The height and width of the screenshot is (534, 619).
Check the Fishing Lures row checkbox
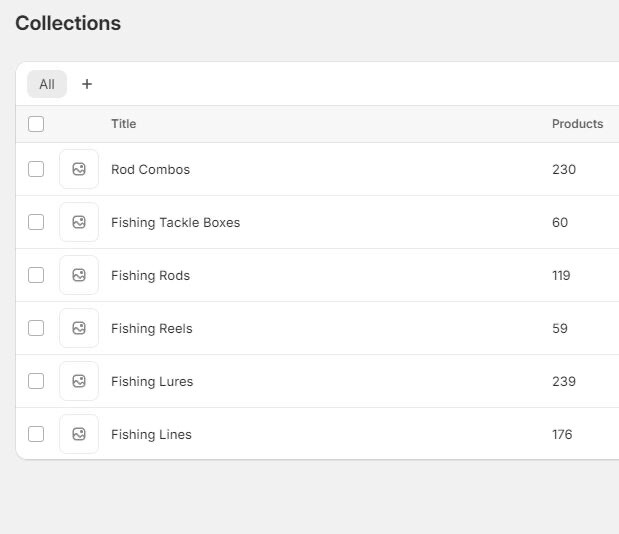36,381
